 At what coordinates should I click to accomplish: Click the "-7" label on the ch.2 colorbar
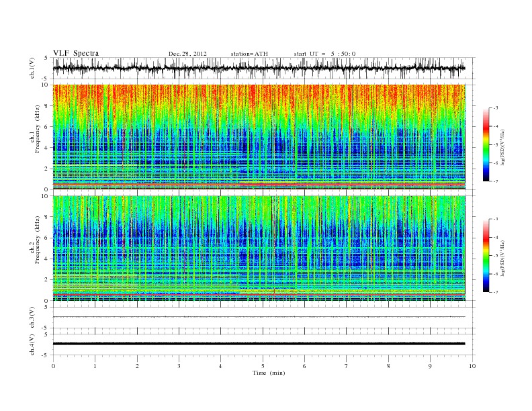[x=495, y=292]
